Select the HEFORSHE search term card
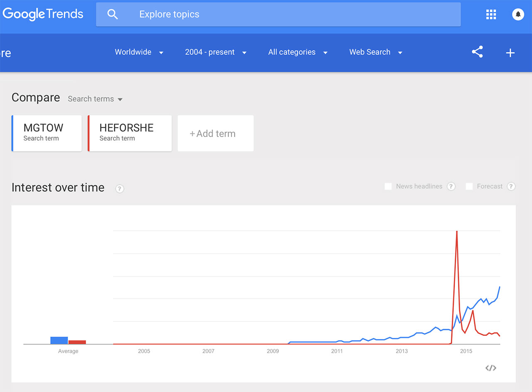532x392 pixels. pos(130,133)
